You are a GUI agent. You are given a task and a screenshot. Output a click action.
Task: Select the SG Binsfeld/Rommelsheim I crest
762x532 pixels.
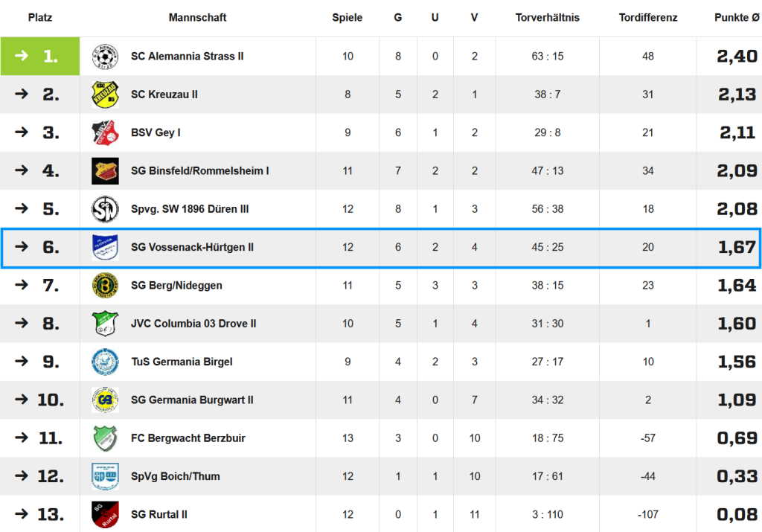[x=105, y=171]
